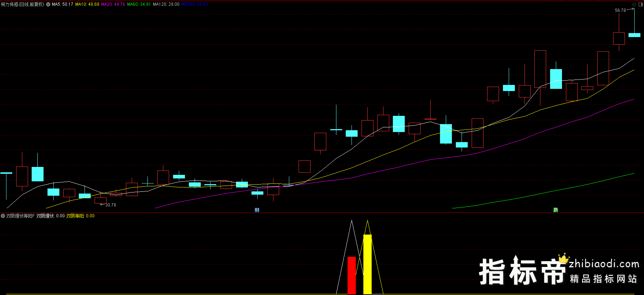Select the 柯力传感(日线.前复权) chart title
This screenshot has height=295, width=644.
click(23, 4)
